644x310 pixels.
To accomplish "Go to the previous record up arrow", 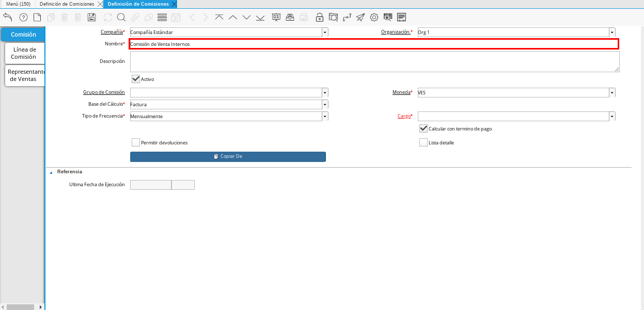I will click(x=232, y=17).
